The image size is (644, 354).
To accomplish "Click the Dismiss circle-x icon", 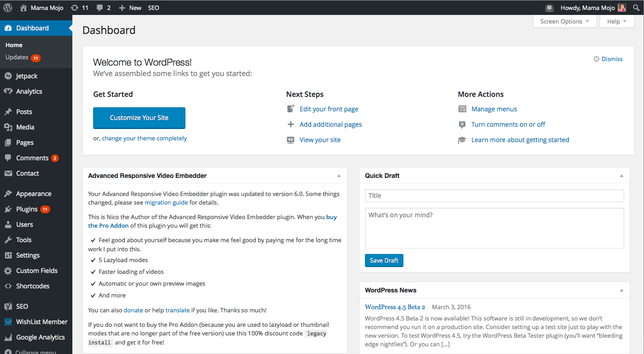I will (597, 59).
